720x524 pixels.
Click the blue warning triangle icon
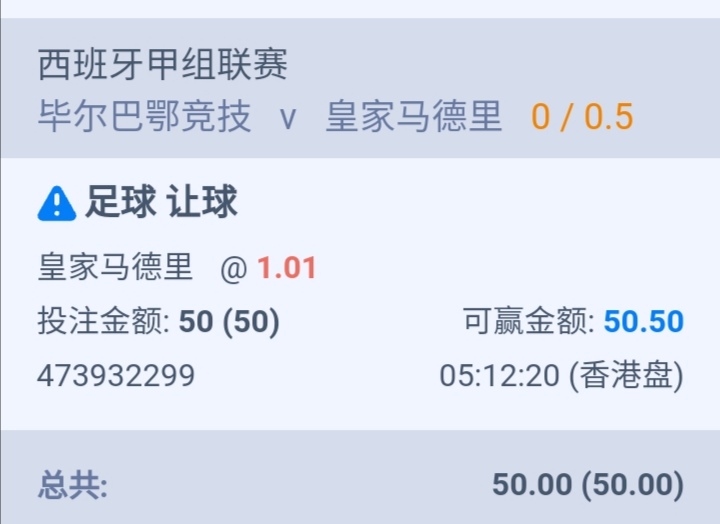[x=56, y=204]
